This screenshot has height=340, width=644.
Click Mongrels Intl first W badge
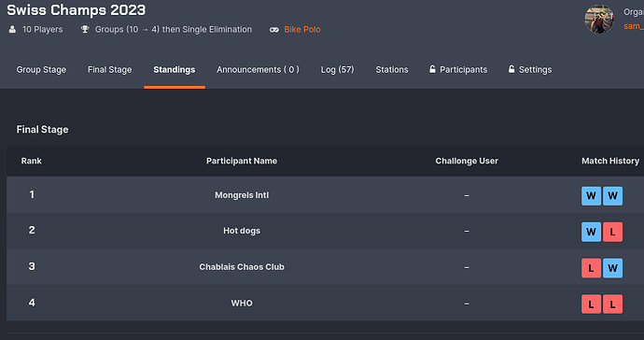point(591,196)
